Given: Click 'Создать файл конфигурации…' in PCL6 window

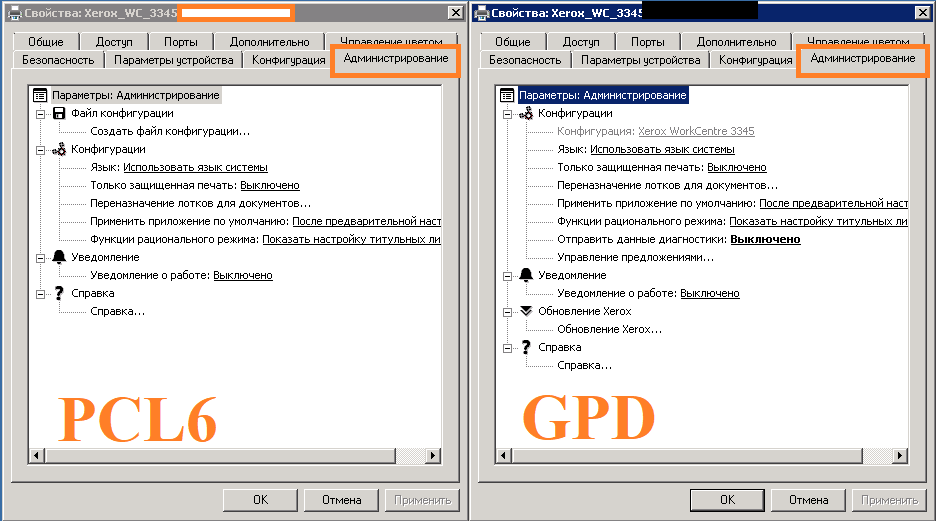Looking at the screenshot, I should (x=170, y=131).
